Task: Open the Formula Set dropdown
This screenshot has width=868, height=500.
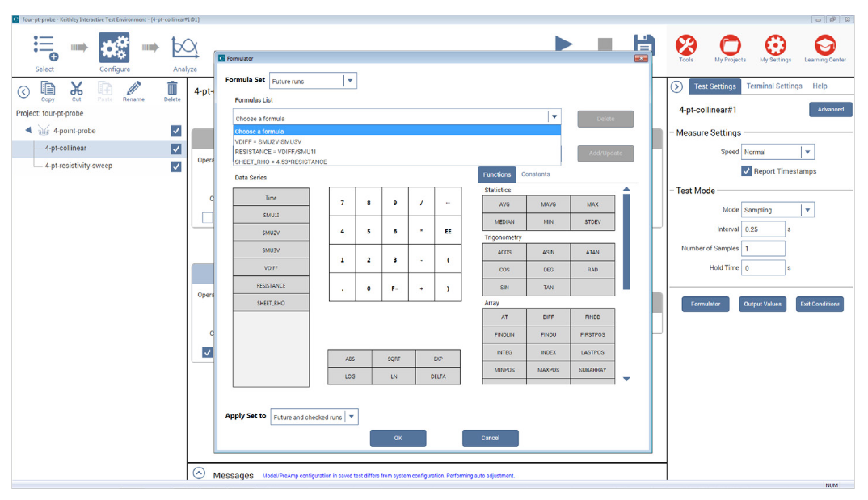Action: 349,81
